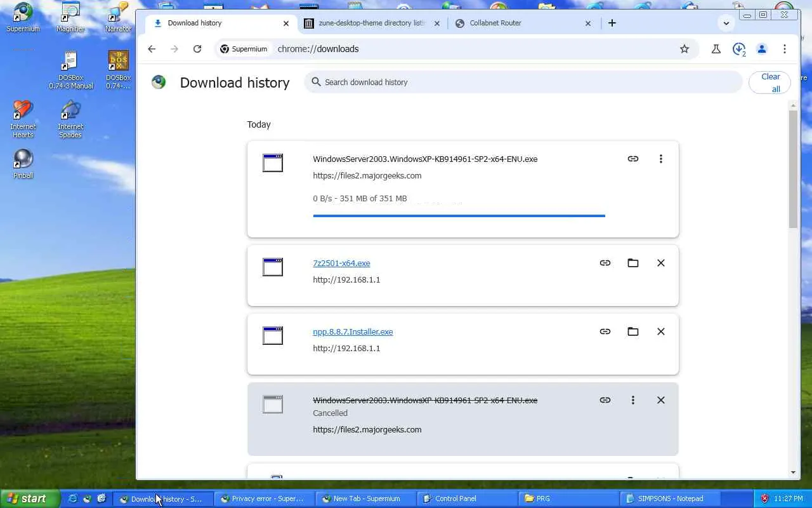Close the Collabnet Router tab
This screenshot has width=812, height=508.
[588, 23]
